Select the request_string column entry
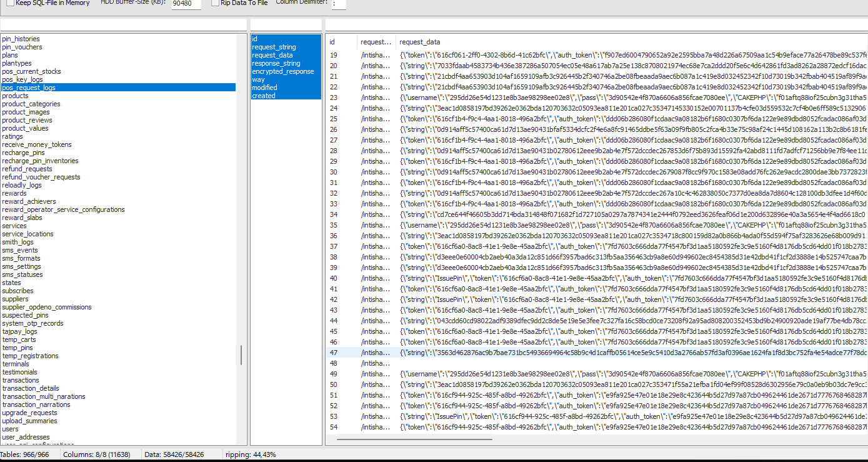The height and width of the screenshot is (462, 868). [286, 47]
